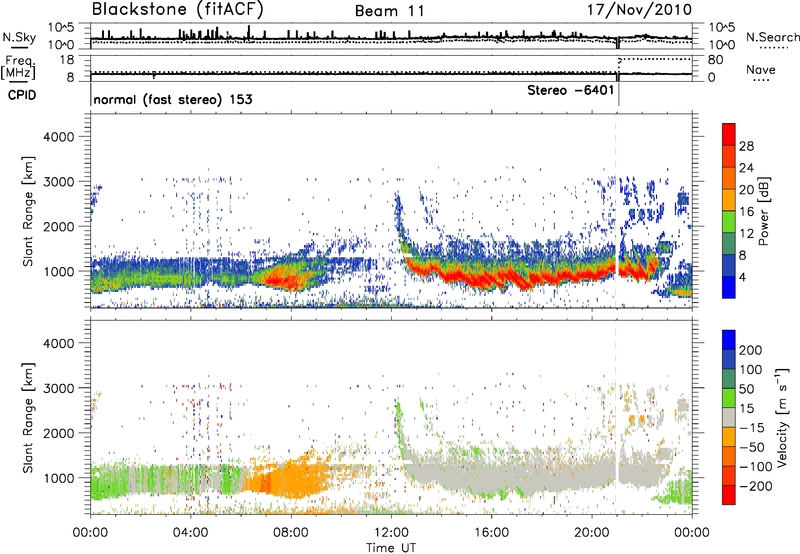Click the Velocity [m s-1] colorbar title

(782, 417)
